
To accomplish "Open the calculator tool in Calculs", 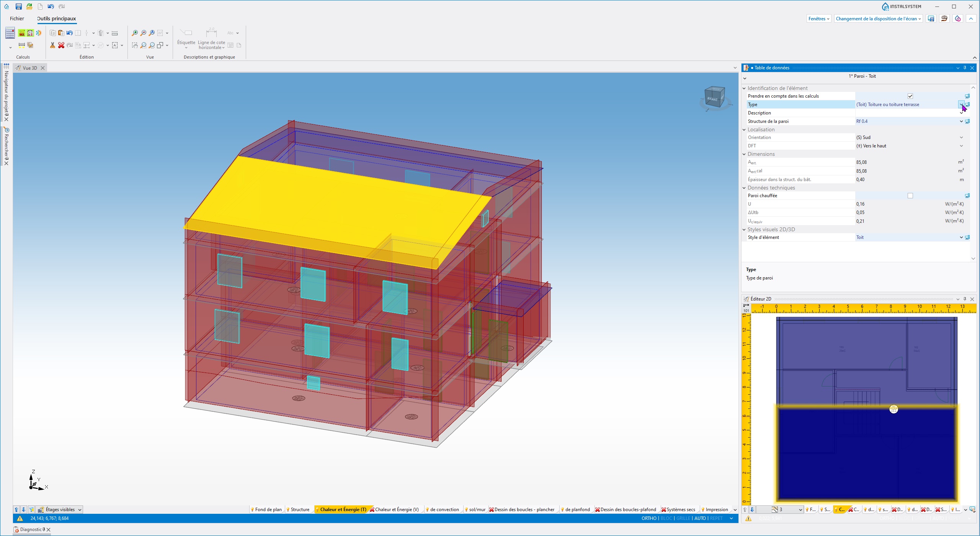I will coord(10,33).
